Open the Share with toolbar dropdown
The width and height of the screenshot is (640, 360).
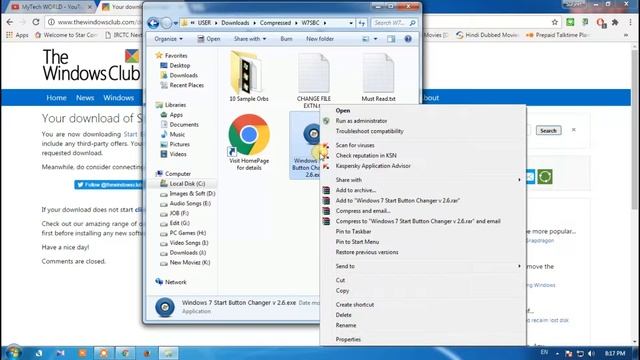click(x=250, y=39)
